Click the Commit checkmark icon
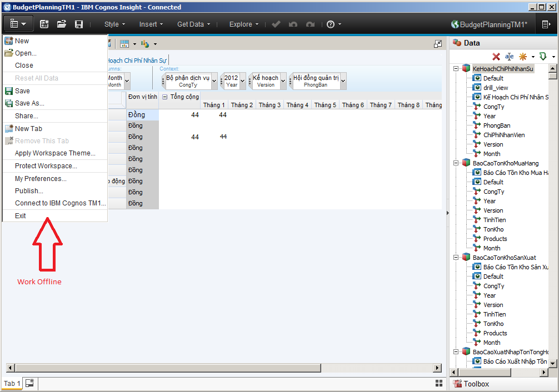The height and width of the screenshot is (392, 559). [276, 24]
